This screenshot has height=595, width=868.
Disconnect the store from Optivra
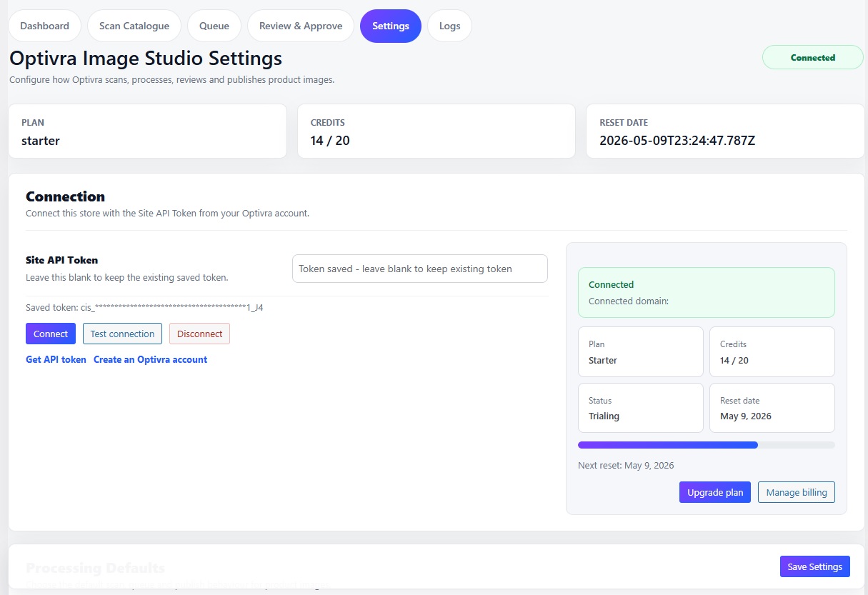[199, 334]
